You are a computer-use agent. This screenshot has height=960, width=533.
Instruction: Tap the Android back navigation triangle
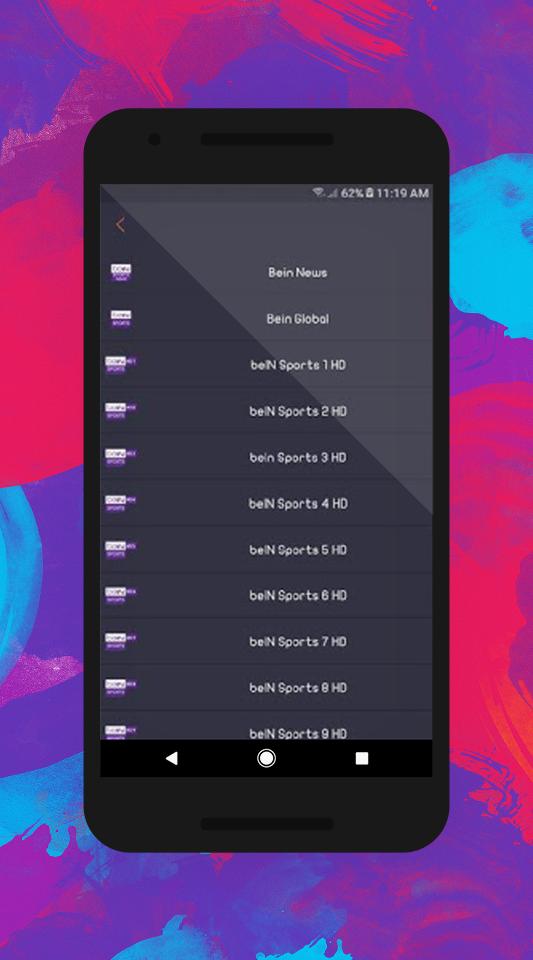[x=172, y=759]
